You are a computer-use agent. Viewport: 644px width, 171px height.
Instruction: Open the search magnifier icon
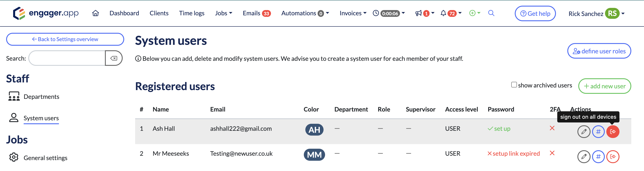[491, 13]
